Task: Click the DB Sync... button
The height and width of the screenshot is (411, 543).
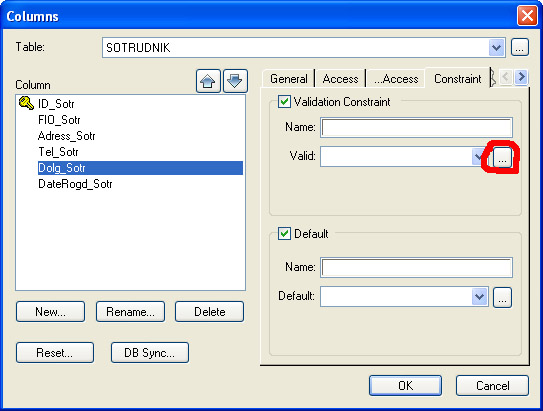Action: 150,352
